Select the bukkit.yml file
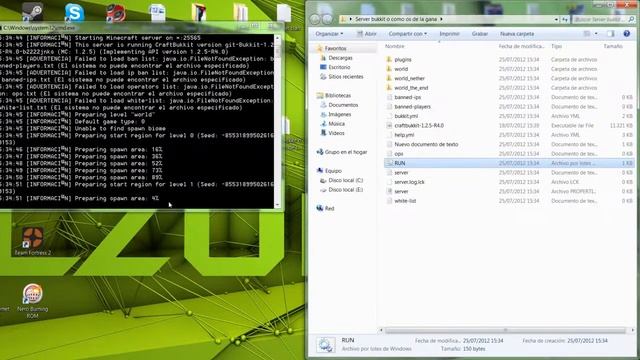640x360 pixels. pyautogui.click(x=406, y=116)
